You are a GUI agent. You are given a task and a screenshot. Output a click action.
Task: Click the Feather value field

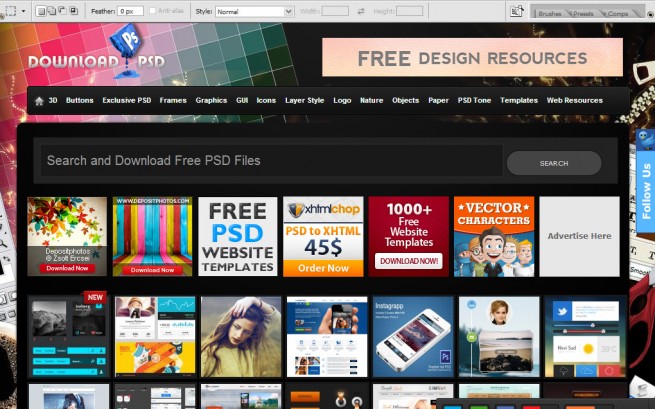(x=130, y=11)
